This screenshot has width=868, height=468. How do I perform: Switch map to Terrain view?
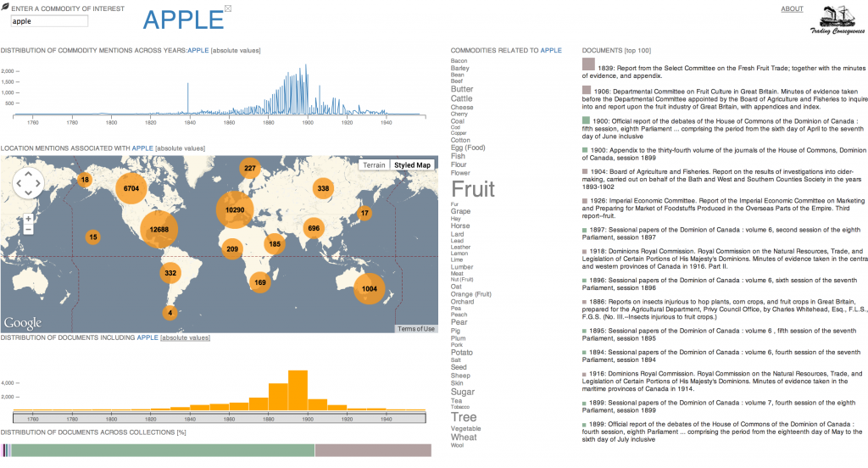pos(374,164)
